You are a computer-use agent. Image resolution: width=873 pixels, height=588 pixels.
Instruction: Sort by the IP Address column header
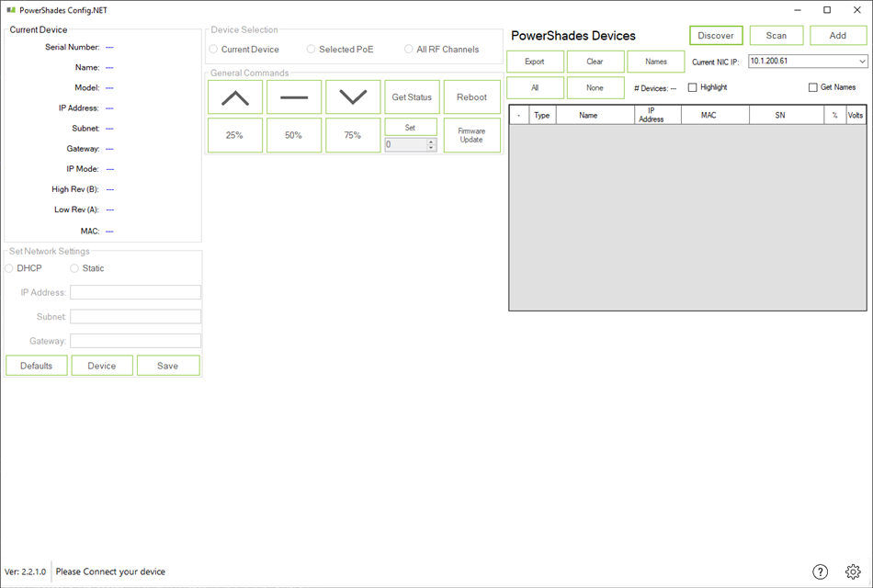click(x=658, y=115)
